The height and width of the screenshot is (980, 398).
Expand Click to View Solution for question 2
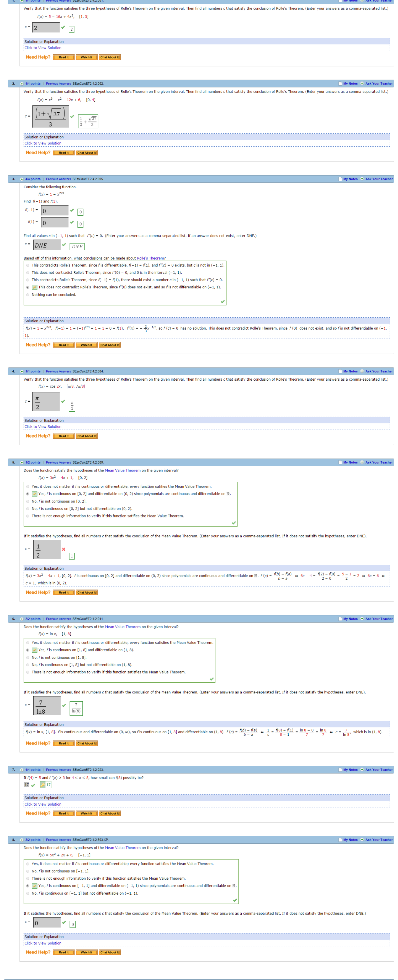click(x=43, y=143)
